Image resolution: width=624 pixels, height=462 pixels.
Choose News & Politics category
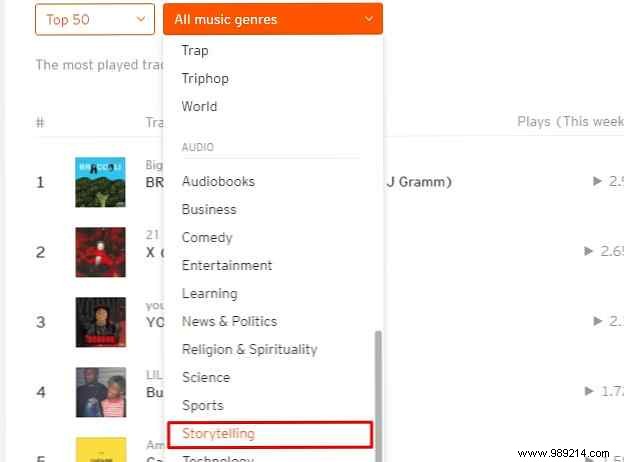point(229,321)
